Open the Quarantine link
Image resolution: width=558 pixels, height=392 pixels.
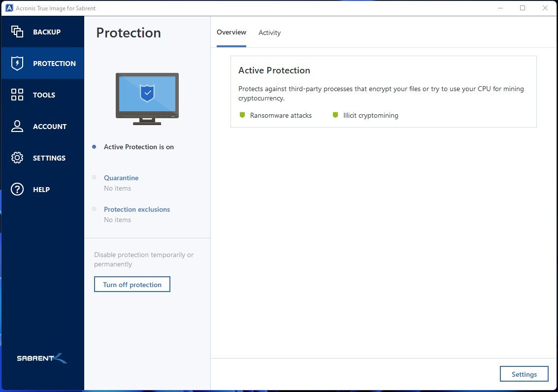pos(121,178)
